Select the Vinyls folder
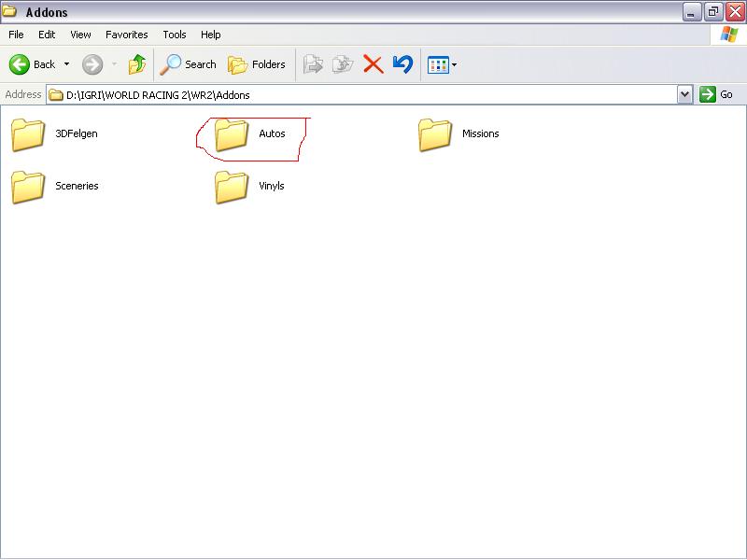 (x=232, y=187)
